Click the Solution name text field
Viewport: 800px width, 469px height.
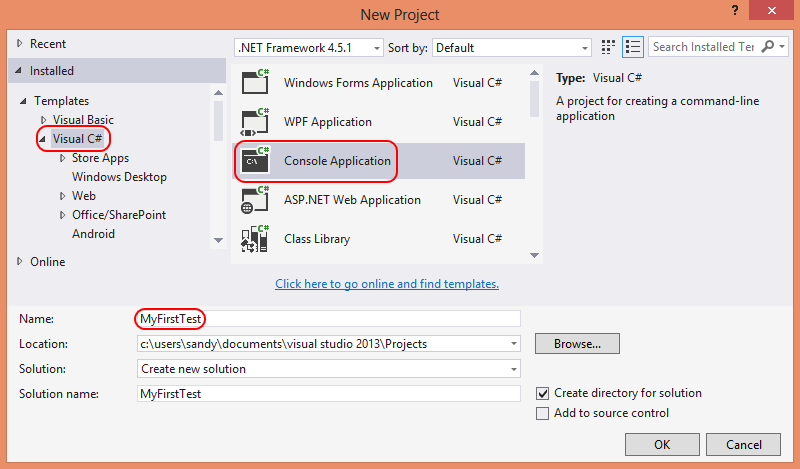tap(329, 394)
